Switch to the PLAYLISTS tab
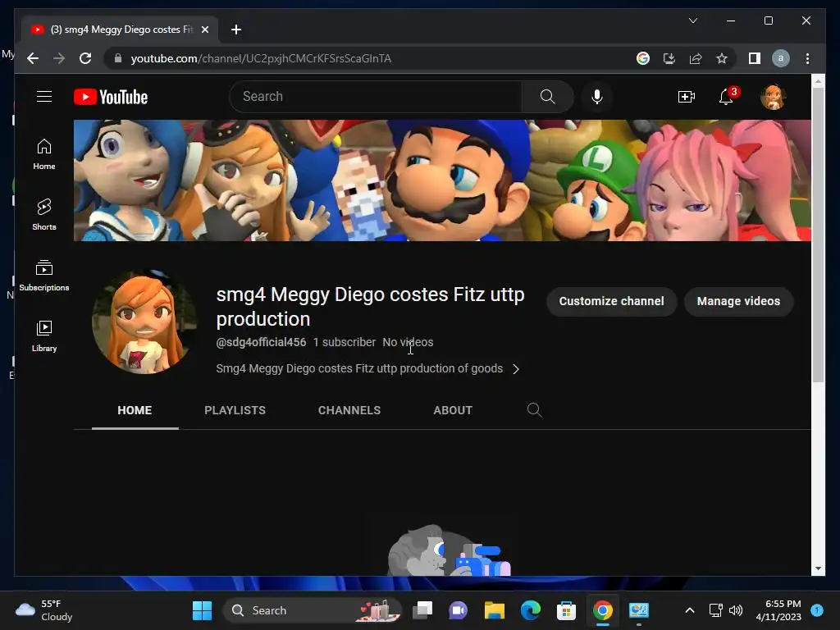 pos(235,410)
